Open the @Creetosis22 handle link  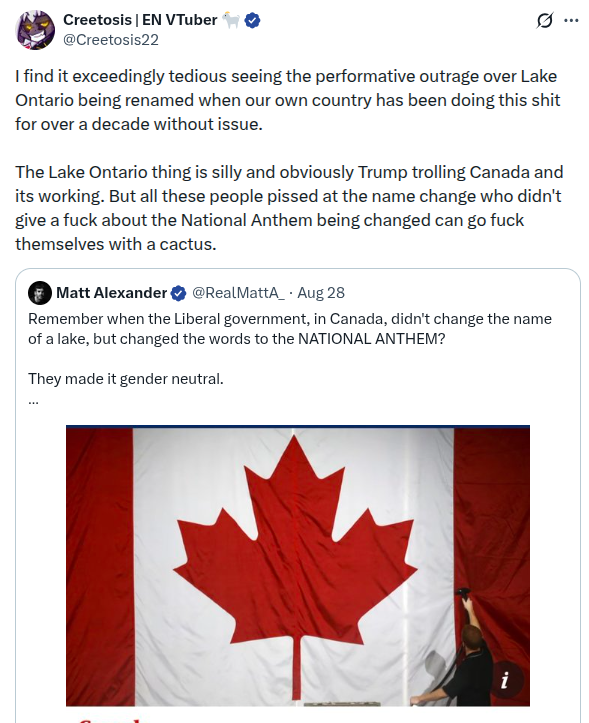click(111, 40)
